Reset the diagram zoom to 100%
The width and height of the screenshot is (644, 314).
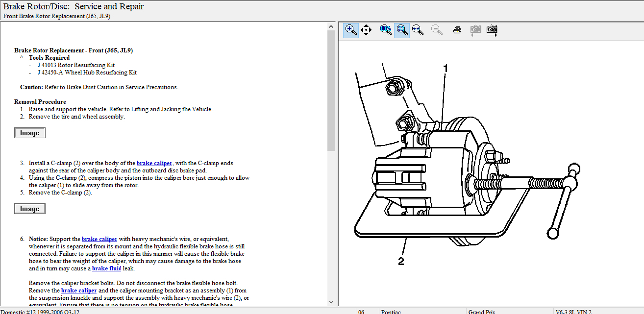point(386,30)
